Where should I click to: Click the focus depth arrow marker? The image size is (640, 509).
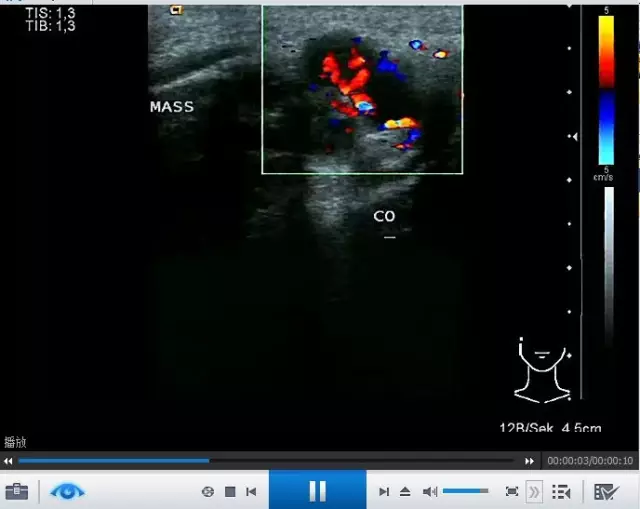pyautogui.click(x=575, y=137)
